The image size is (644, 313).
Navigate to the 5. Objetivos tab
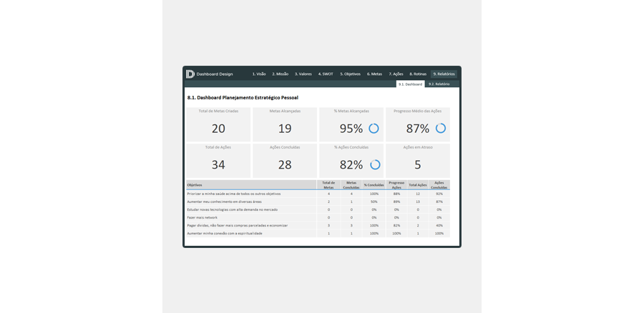[x=351, y=74]
